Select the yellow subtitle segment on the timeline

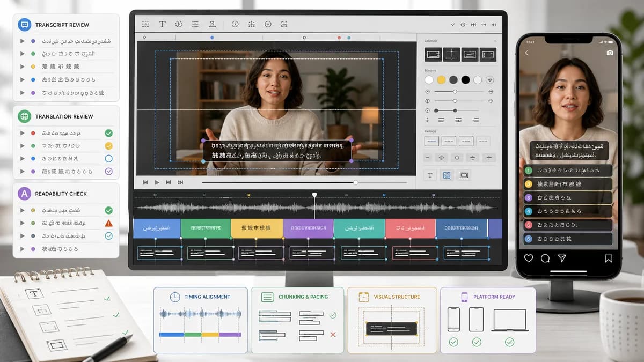click(x=257, y=228)
